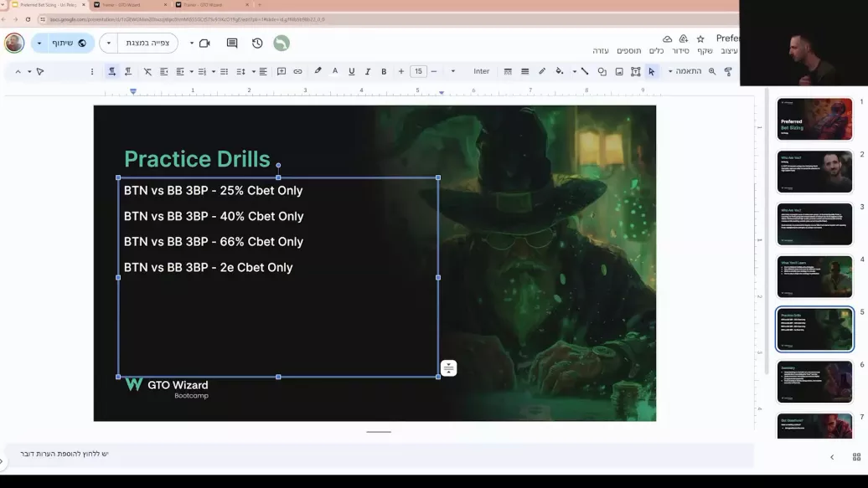The image size is (868, 488).
Task: Open the Shape tool
Action: 602,71
